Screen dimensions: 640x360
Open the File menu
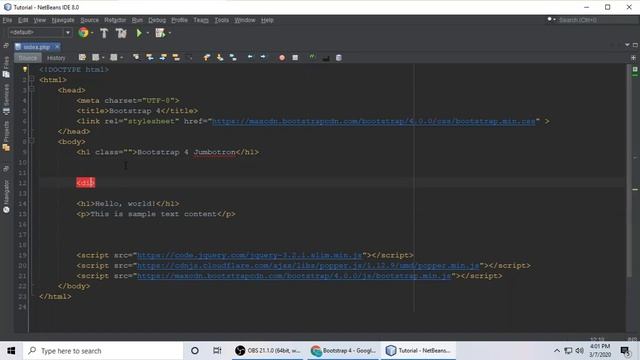[x=7, y=20]
